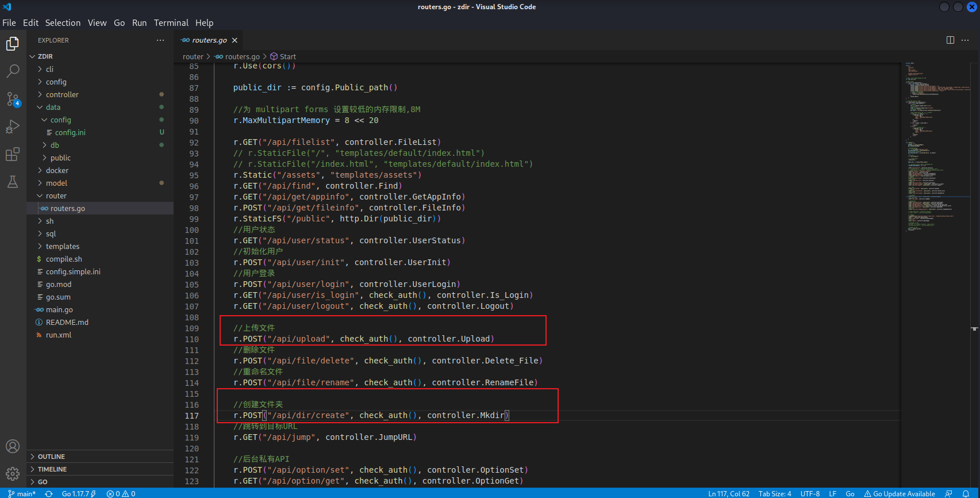Open the Extensions view

click(x=13, y=154)
